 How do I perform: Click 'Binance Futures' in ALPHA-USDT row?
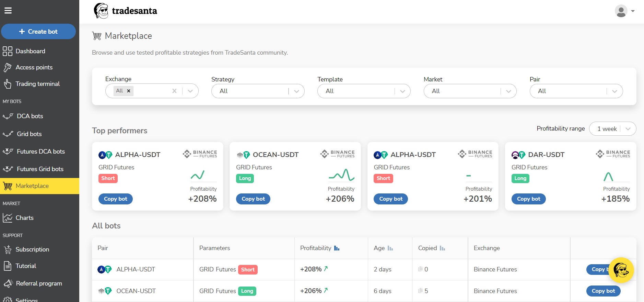coord(495,269)
